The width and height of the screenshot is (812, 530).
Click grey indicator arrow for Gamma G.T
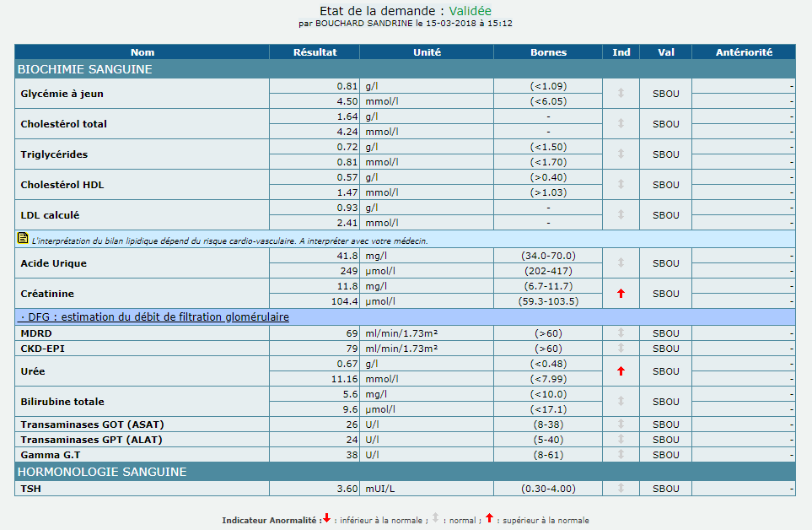621,454
